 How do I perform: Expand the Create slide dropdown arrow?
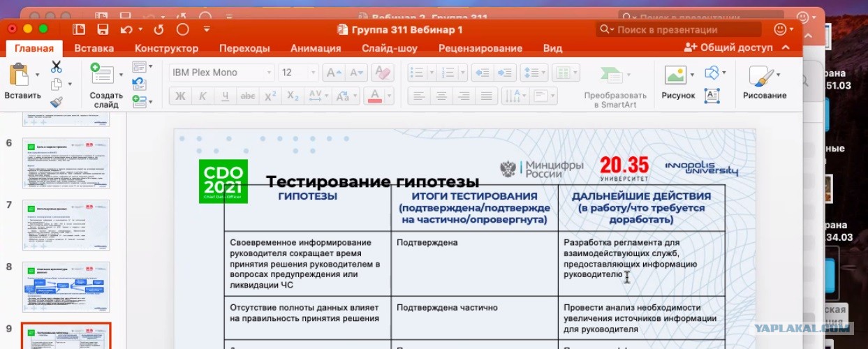click(x=120, y=75)
